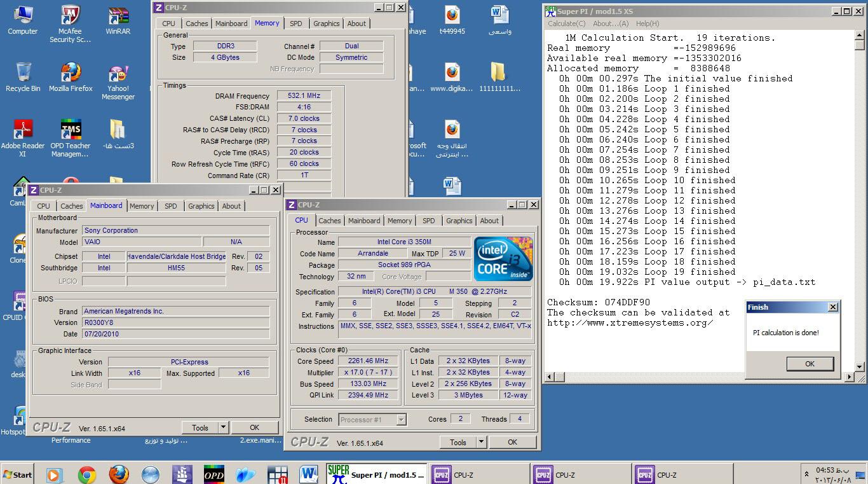Viewport: 868px width, 484px height.
Task: Click the 'Intel Core i3 350M' name field
Action: pyautogui.click(x=404, y=242)
